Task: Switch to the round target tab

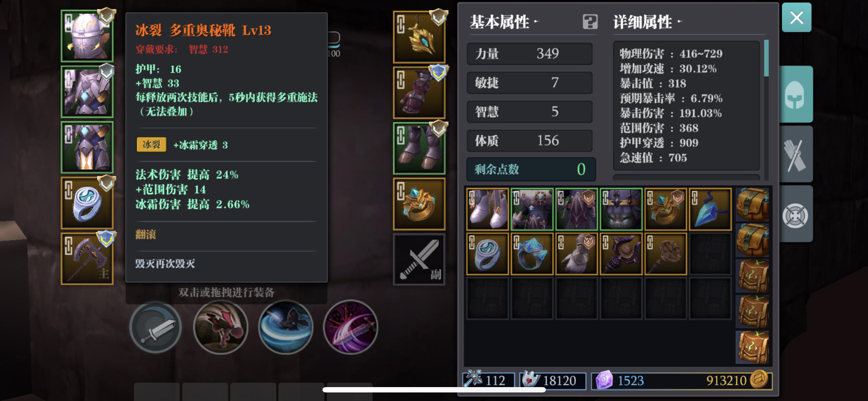Action: [x=796, y=214]
